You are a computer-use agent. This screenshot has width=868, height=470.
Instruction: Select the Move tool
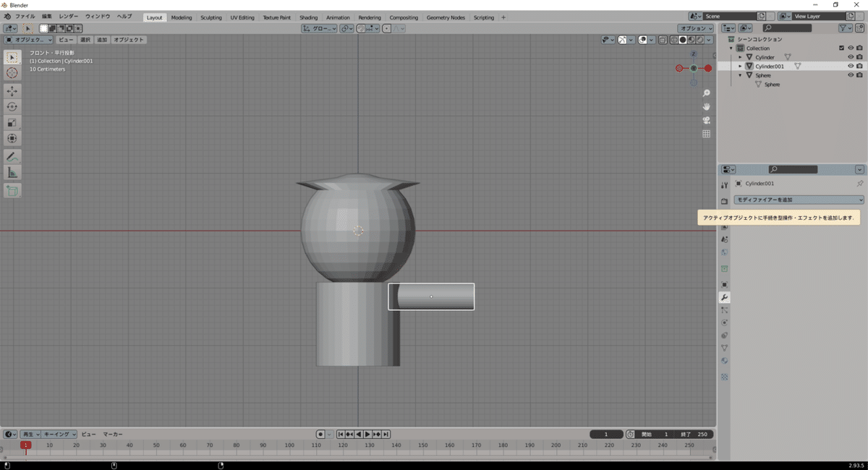coord(12,91)
